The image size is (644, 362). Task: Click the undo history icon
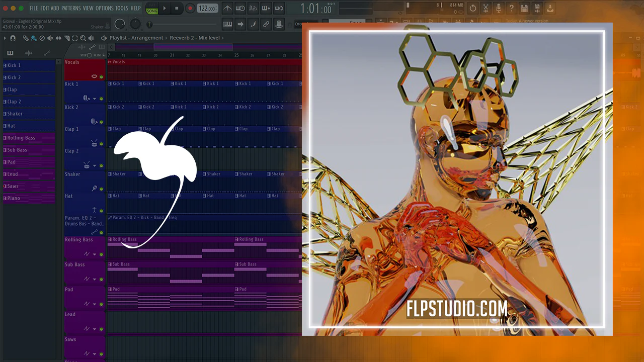tap(473, 8)
